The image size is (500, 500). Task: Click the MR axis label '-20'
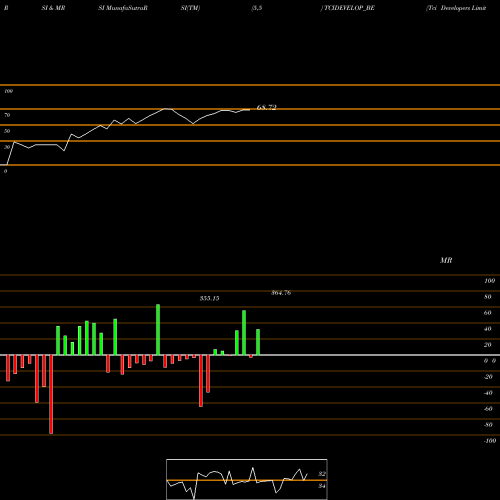pos(488,377)
